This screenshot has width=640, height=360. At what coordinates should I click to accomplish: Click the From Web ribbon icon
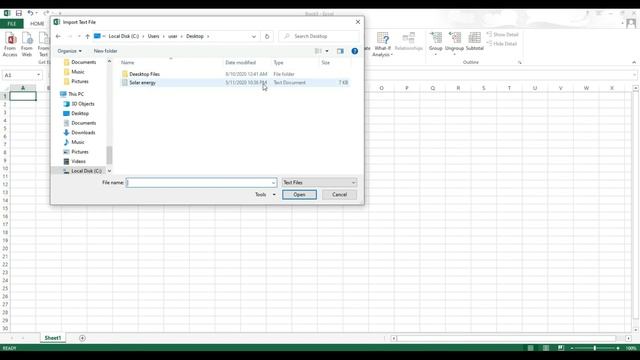27,44
